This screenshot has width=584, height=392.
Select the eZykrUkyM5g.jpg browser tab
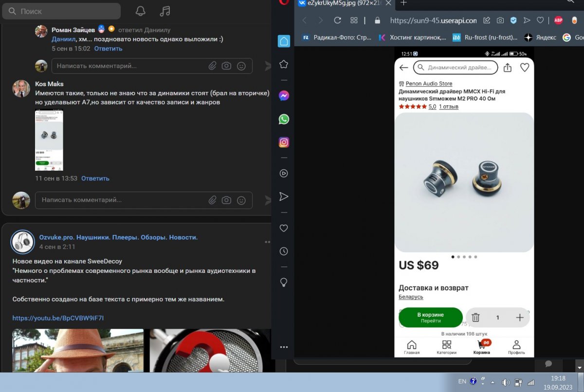[x=343, y=3]
